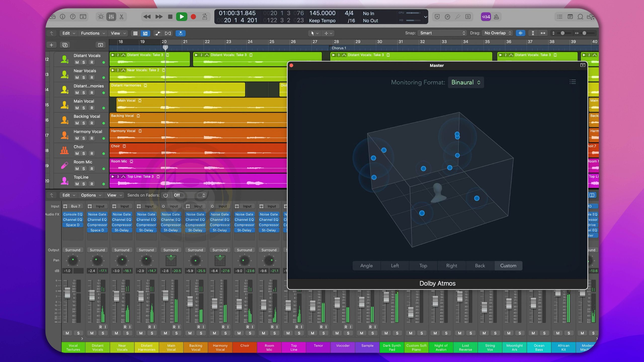Viewport: 644px width, 362px height.
Task: Select the Back view tab
Action: click(x=480, y=265)
